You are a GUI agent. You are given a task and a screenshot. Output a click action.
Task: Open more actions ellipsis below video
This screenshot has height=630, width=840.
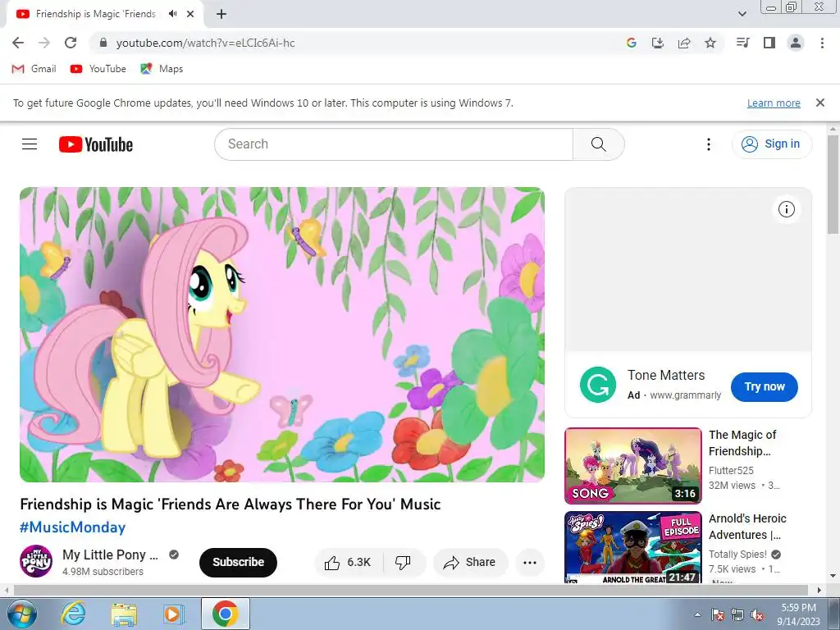[530, 562]
